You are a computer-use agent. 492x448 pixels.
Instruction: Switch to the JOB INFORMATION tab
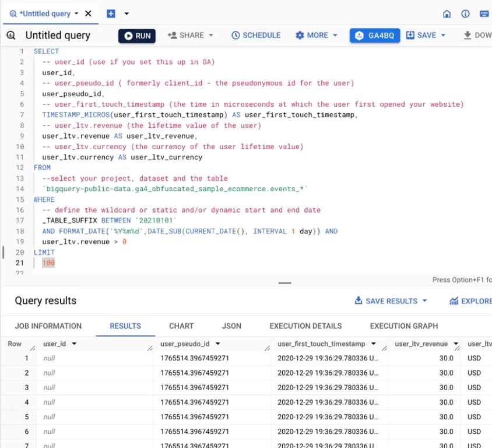click(48, 326)
